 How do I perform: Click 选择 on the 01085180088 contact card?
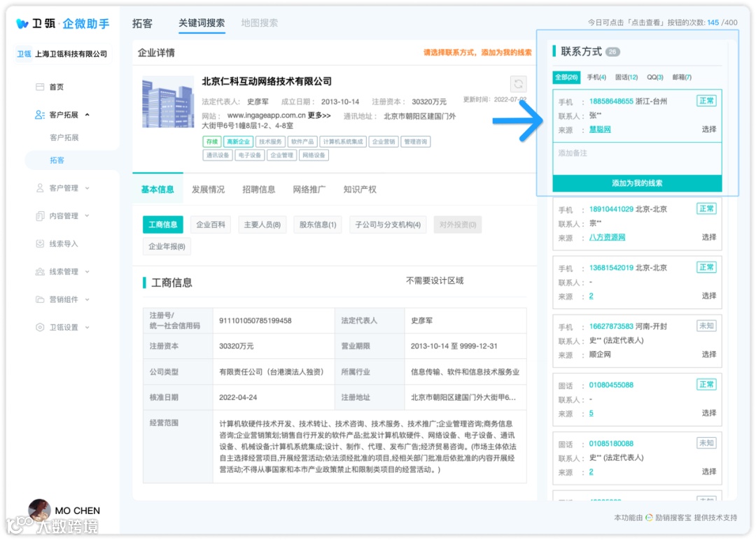pyautogui.click(x=708, y=471)
